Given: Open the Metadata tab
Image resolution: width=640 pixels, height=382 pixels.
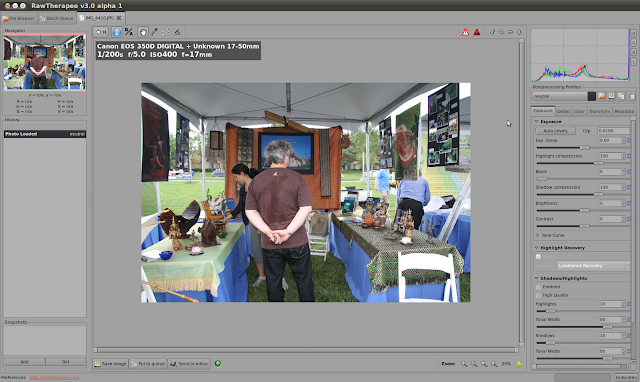Looking at the screenshot, I should pos(624,111).
